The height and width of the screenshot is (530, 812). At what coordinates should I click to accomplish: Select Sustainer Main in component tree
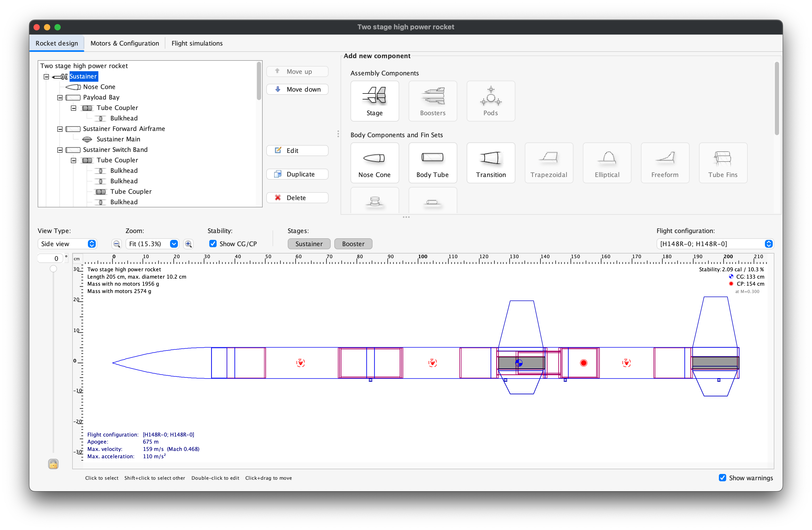point(118,139)
